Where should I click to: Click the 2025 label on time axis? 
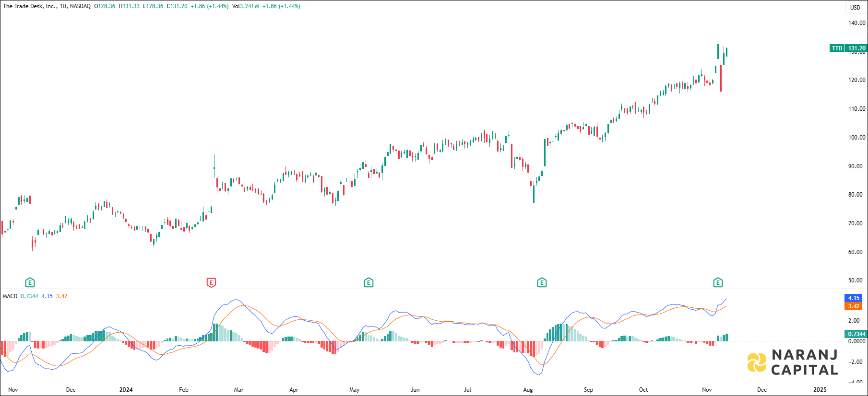820,390
